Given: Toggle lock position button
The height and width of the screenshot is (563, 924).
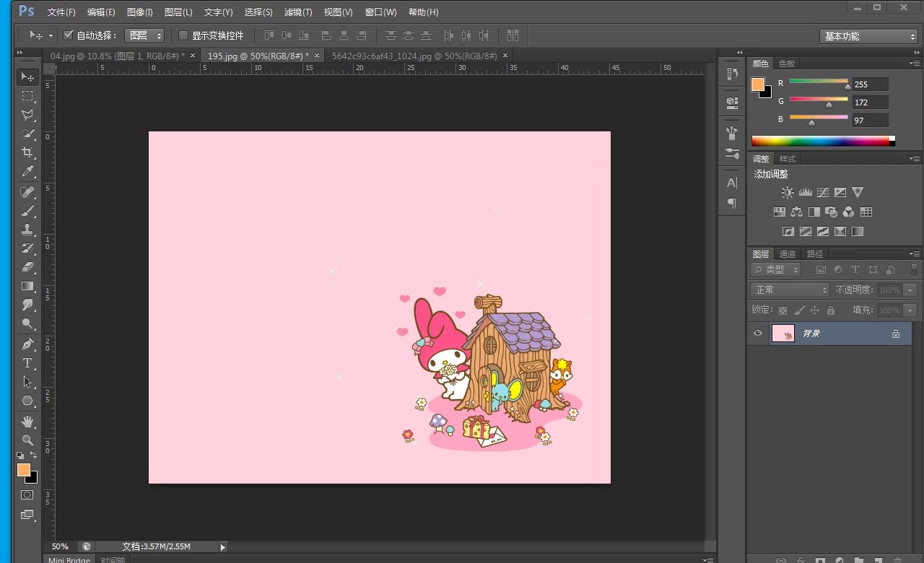Looking at the screenshot, I should coord(814,310).
